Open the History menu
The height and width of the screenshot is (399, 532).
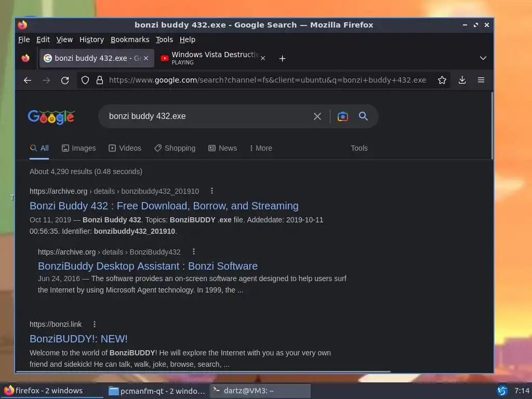point(91,39)
